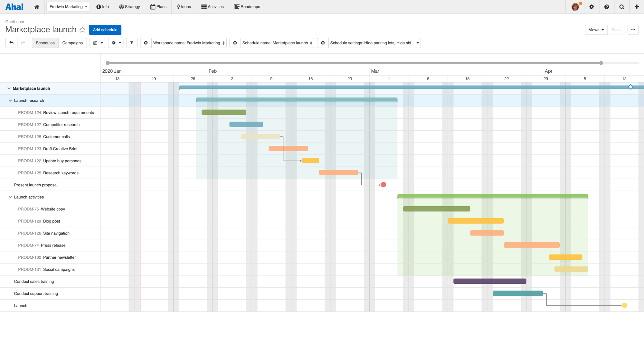Collapse the Launch activities section
This screenshot has width=644, height=362.
click(x=10, y=197)
